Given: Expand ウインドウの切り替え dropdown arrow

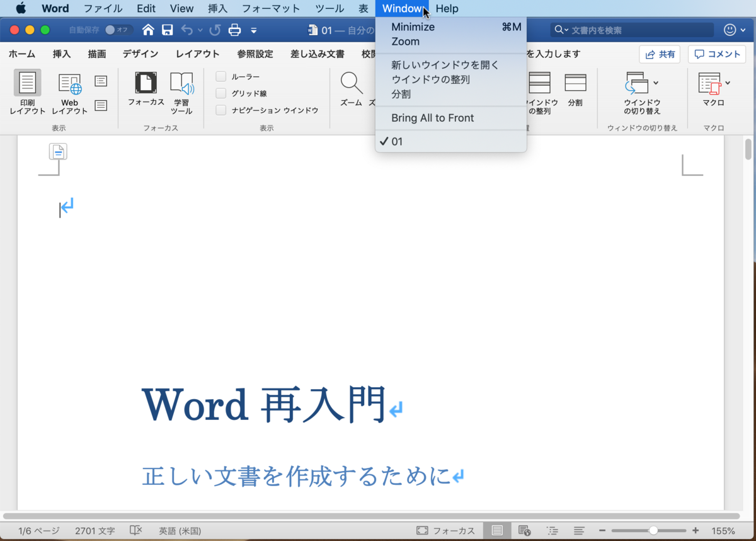Looking at the screenshot, I should pyautogui.click(x=656, y=83).
